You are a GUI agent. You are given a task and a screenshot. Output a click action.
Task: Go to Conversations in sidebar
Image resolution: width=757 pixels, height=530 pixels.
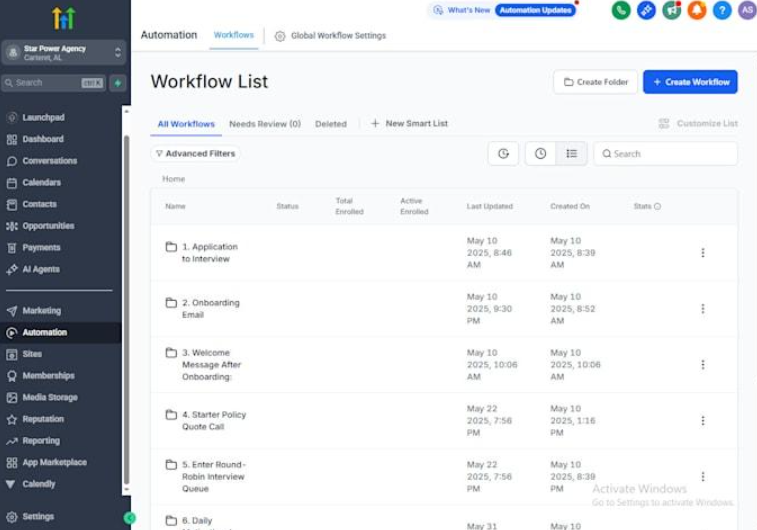49,161
